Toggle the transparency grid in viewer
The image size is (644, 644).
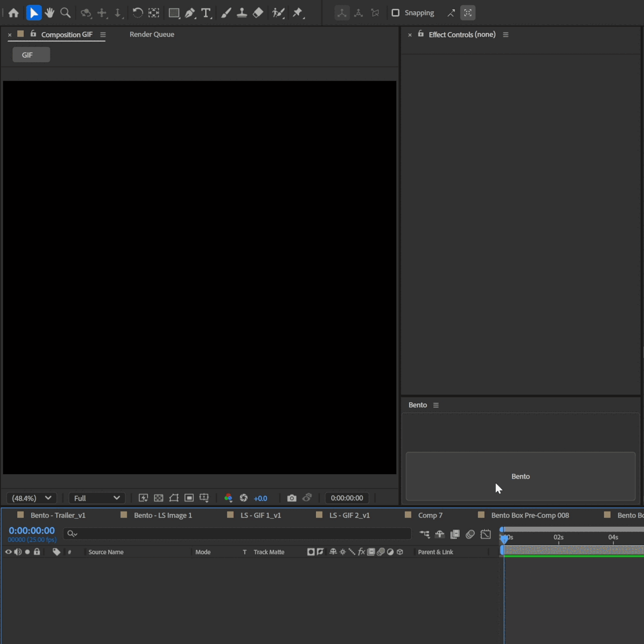(159, 498)
